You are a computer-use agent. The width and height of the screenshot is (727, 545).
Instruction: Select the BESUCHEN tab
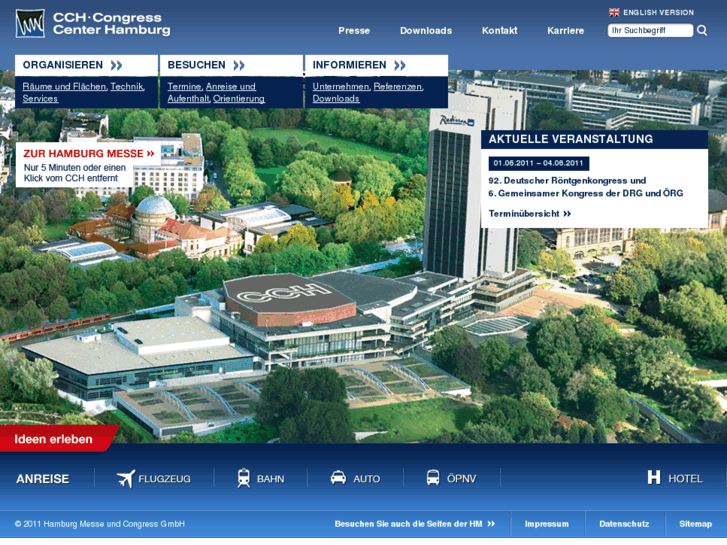click(x=231, y=65)
